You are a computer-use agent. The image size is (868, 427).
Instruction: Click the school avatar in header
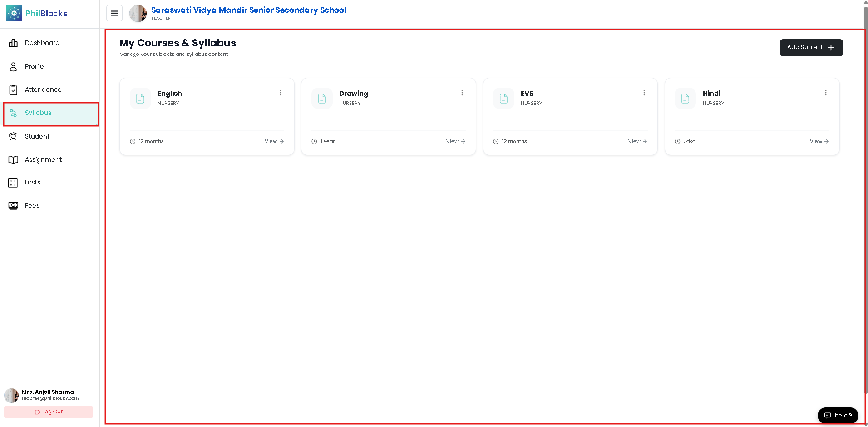(x=138, y=14)
